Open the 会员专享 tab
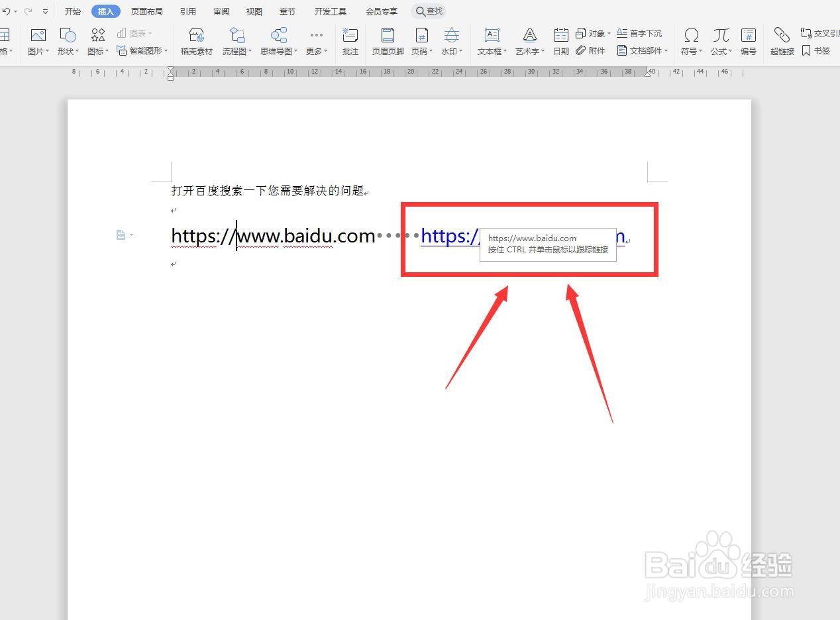Screen dimensions: 840x620 coord(382,11)
